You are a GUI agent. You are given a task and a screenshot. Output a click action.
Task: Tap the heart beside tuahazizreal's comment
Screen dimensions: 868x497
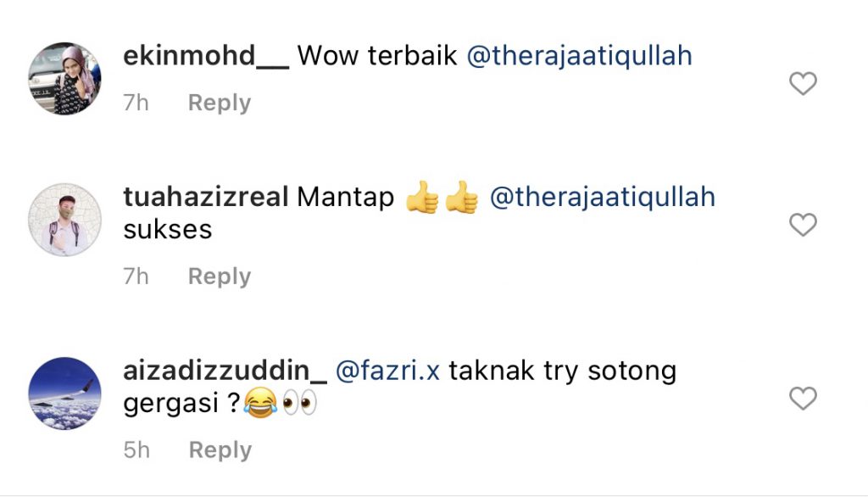[803, 225]
